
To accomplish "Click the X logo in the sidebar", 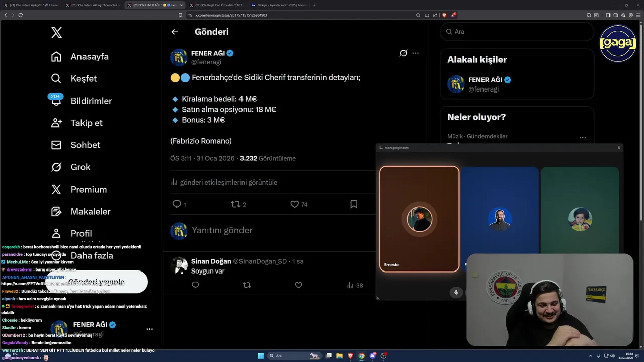I will tap(56, 33).
